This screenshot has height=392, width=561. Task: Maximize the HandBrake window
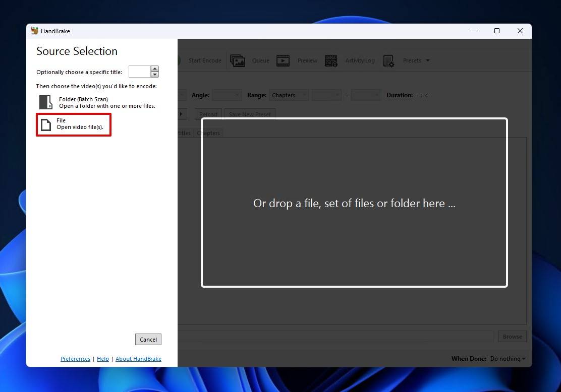click(497, 31)
